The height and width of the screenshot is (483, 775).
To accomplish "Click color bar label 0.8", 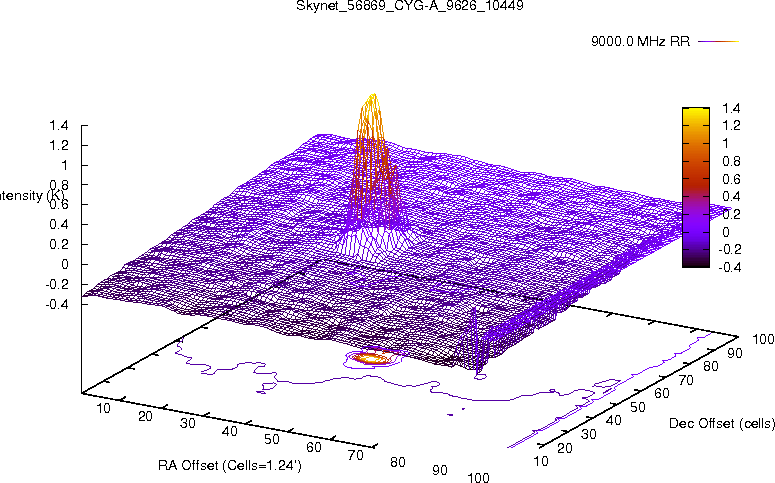I will (x=732, y=161).
